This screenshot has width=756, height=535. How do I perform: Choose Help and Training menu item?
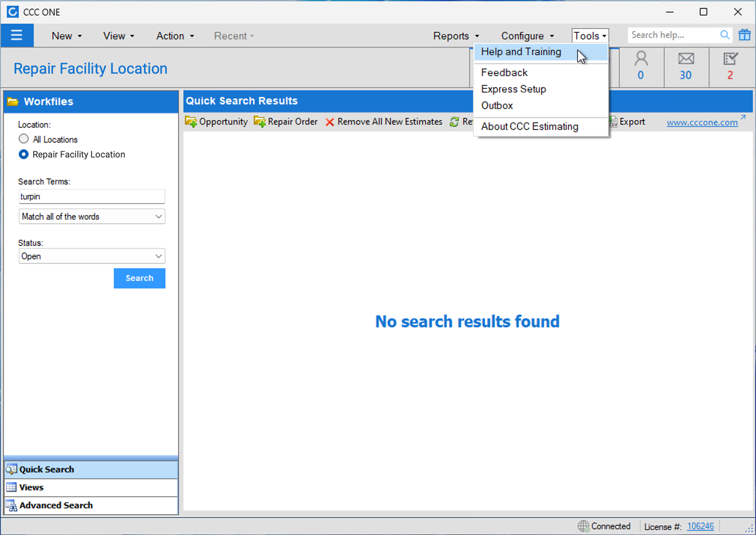pos(541,52)
